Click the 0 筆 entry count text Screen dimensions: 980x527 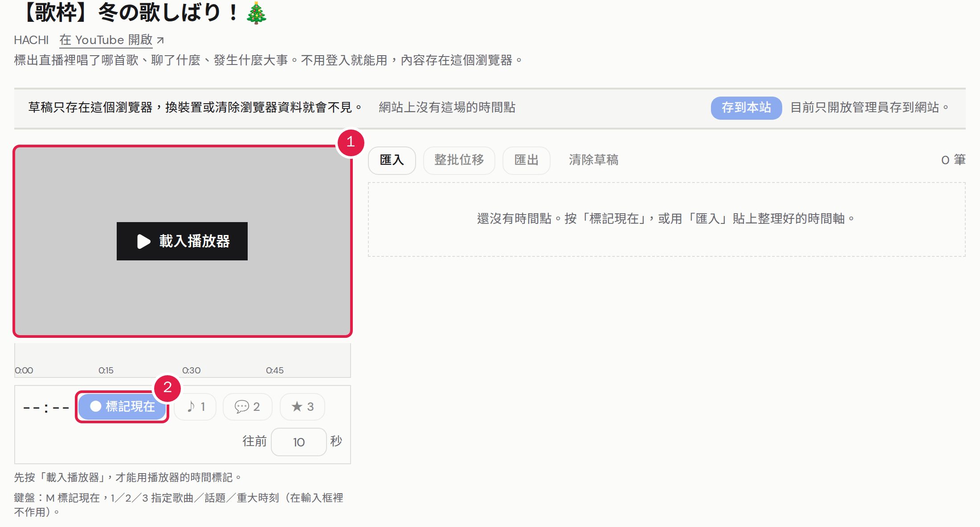click(953, 160)
